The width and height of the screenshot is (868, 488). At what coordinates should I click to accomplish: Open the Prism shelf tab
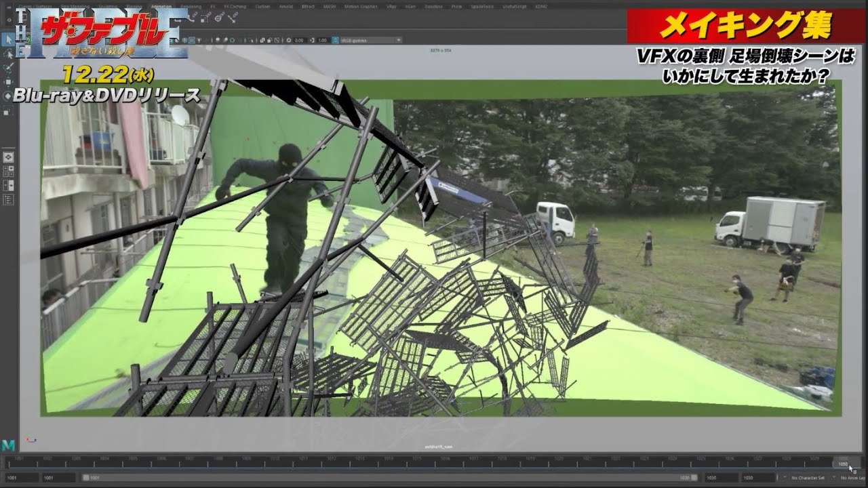456,7
